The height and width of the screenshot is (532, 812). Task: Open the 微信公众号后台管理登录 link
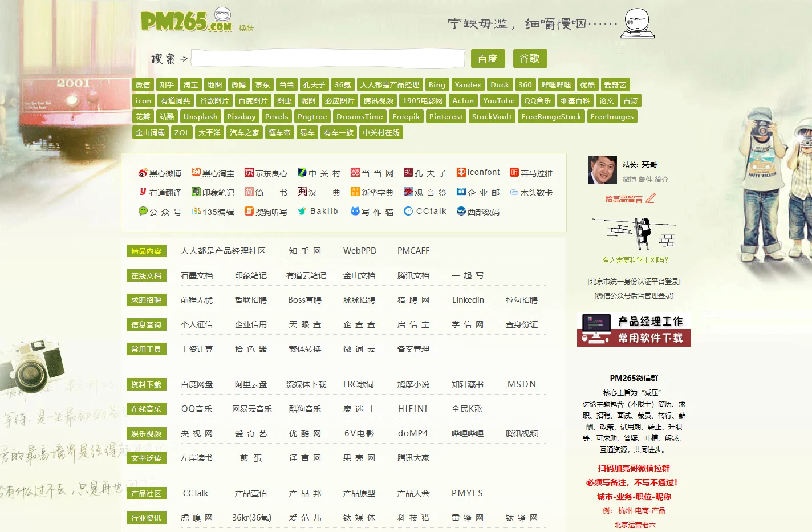coord(634,296)
